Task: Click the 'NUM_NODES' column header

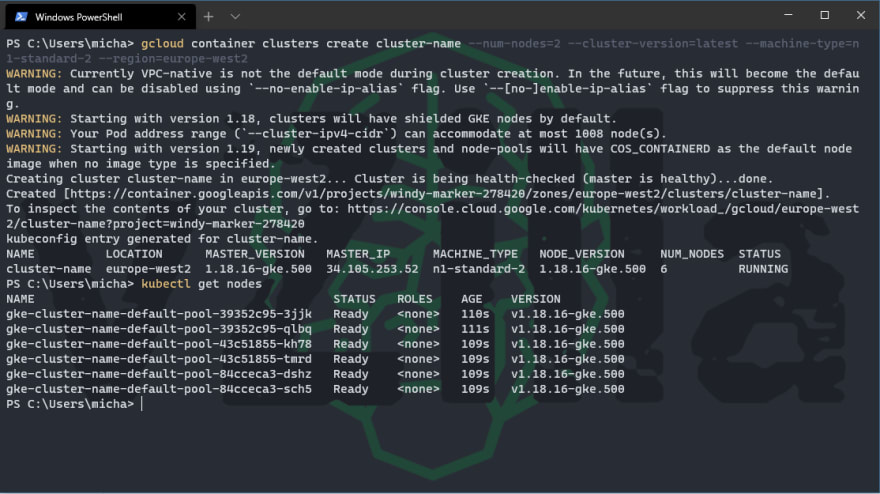Action: pos(691,254)
